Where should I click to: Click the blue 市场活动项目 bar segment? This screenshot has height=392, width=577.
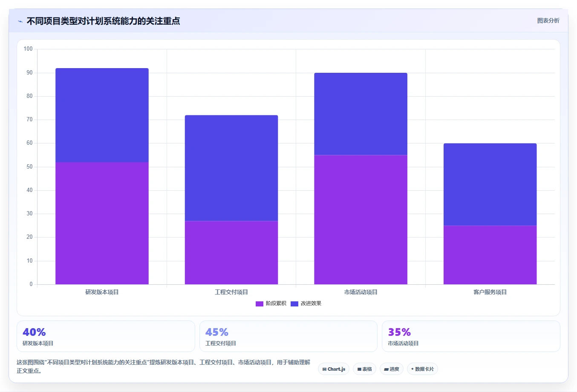click(361, 114)
